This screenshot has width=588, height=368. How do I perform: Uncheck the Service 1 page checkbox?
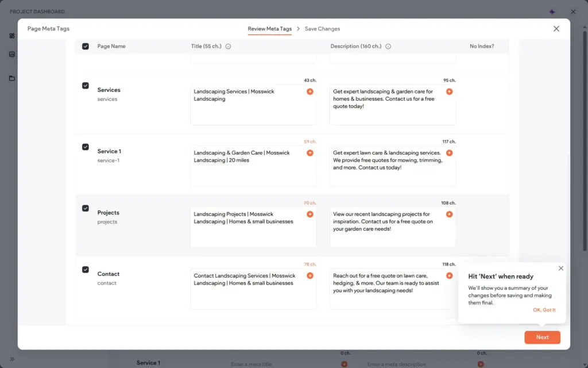point(86,147)
